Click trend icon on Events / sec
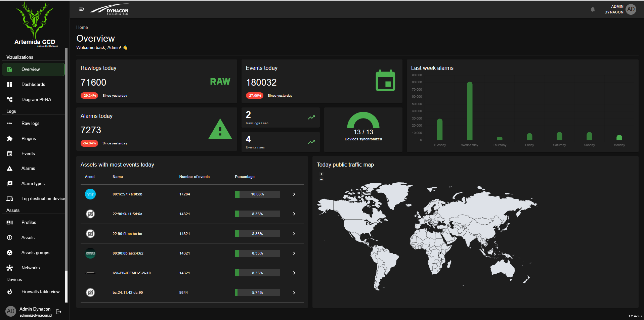 311,142
